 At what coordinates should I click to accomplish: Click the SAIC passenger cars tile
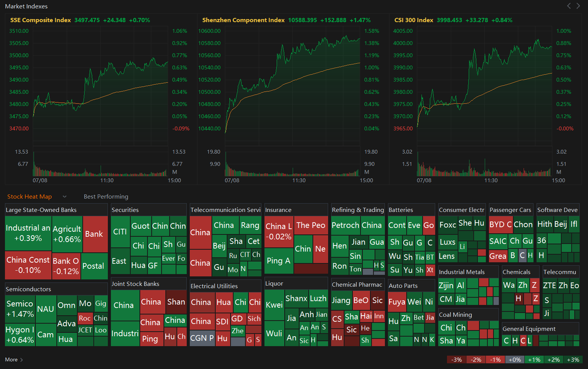click(x=498, y=241)
